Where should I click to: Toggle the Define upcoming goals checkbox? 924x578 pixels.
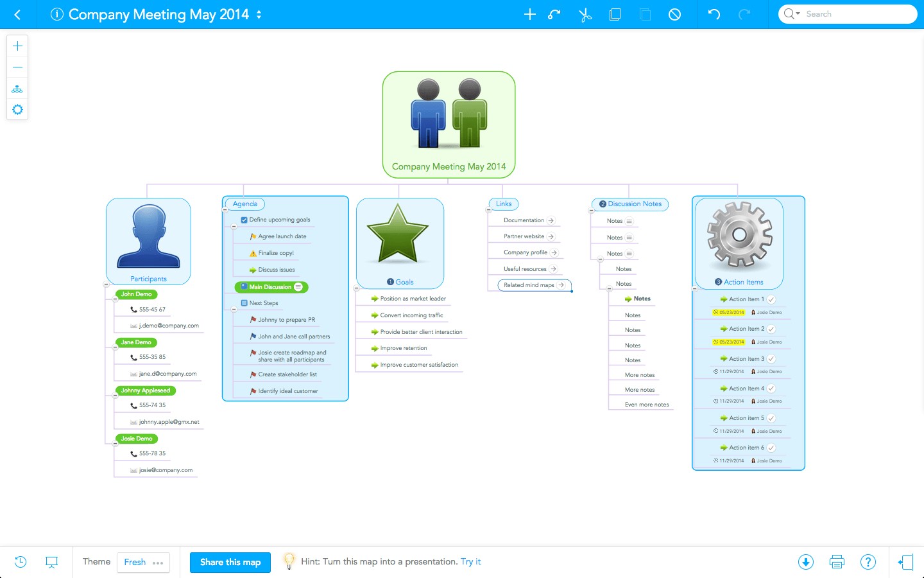click(244, 220)
